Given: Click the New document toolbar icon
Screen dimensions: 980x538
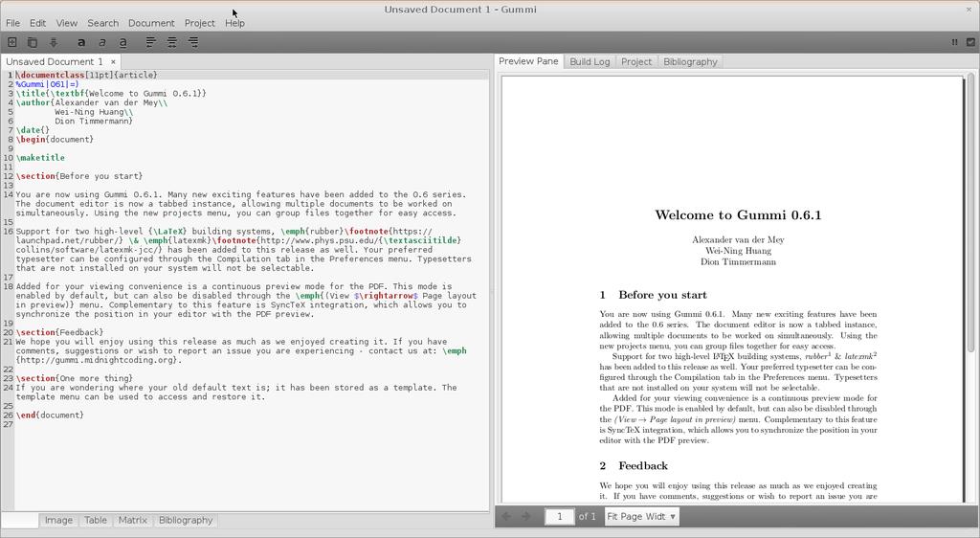Looking at the screenshot, I should click(11, 42).
